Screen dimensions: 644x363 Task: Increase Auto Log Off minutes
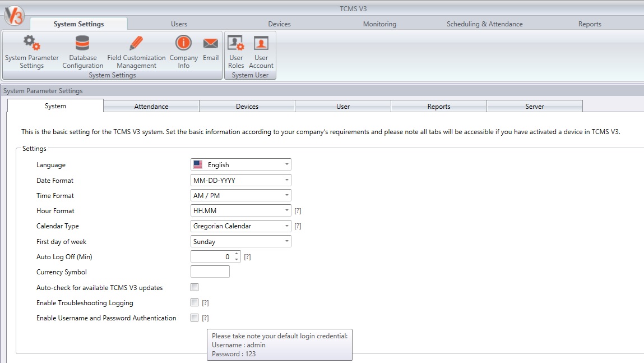[237, 254]
